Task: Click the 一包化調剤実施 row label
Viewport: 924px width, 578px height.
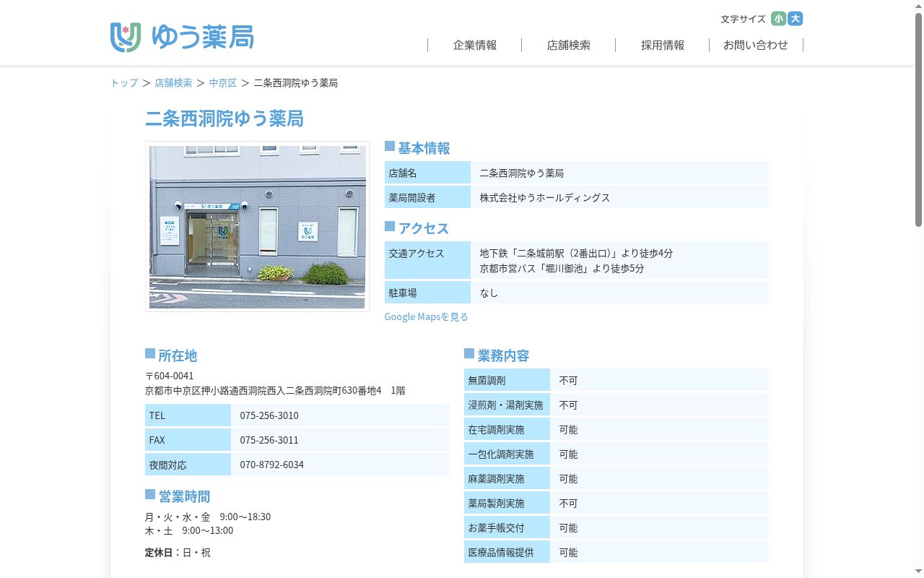Action: [507, 454]
